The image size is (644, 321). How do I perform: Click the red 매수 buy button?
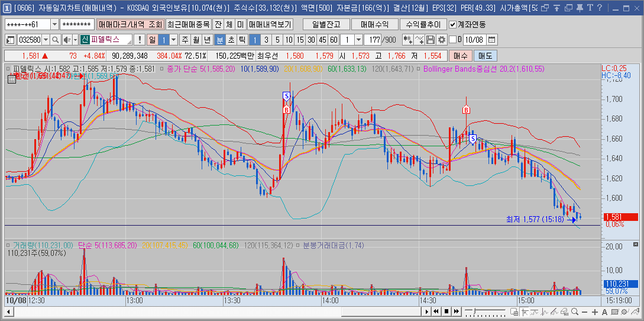pos(460,56)
